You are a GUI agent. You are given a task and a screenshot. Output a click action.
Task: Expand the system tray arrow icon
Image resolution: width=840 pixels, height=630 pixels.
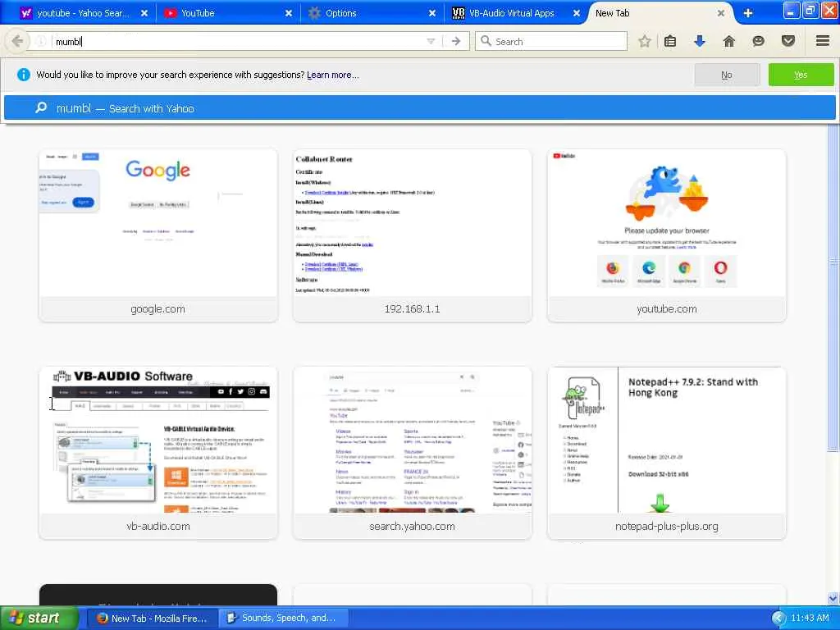tap(778, 619)
